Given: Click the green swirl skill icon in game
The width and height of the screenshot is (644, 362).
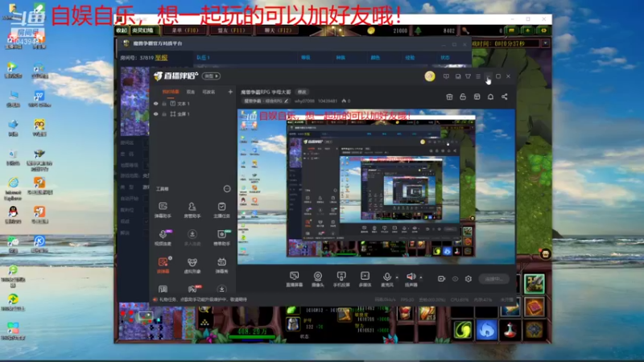Looking at the screenshot, I should [462, 330].
